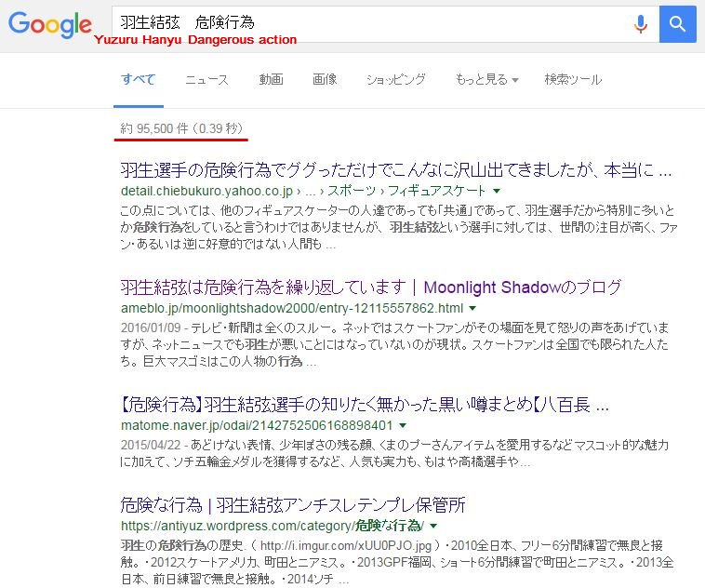705x588 pixels.
Task: Expand arrow beside the matome.naver.jp URL
Action: coord(403,425)
